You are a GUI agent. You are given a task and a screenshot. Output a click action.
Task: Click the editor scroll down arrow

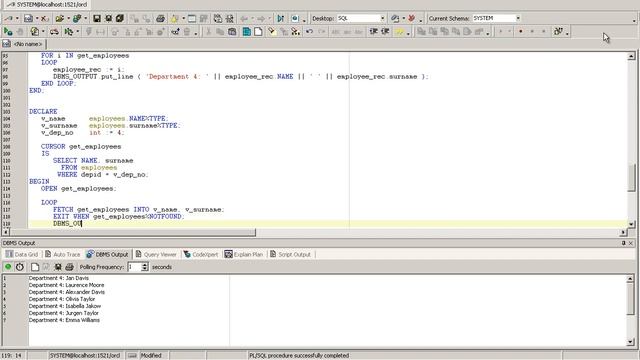coord(631,224)
